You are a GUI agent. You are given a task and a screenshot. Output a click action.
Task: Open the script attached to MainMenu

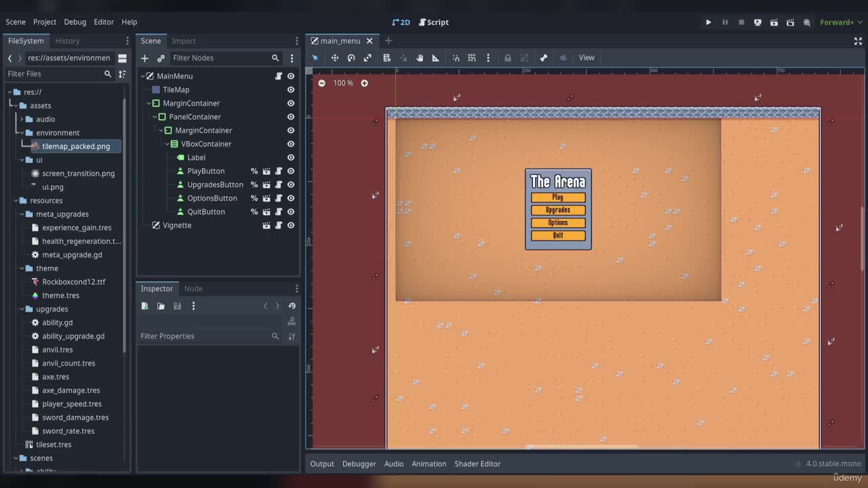tap(278, 76)
